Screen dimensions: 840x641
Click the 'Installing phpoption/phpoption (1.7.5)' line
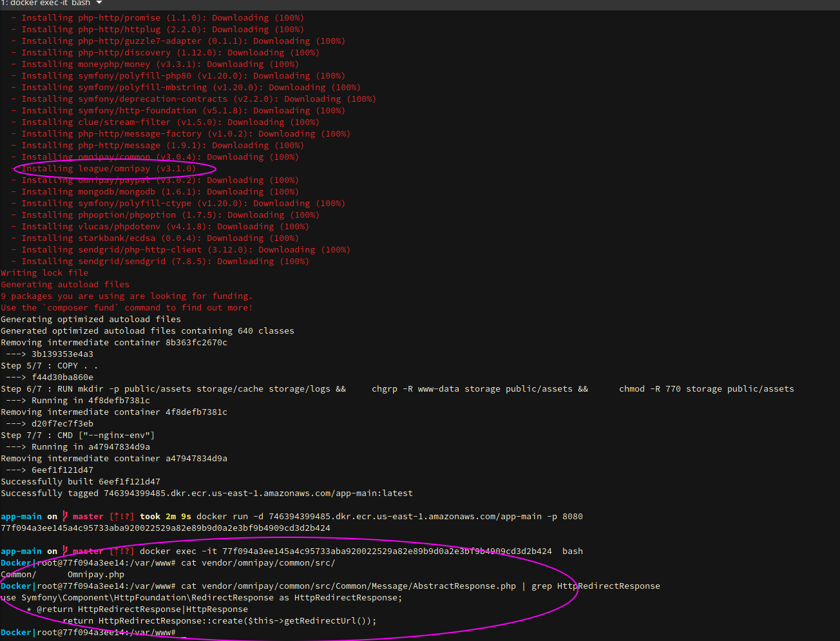[165, 215]
